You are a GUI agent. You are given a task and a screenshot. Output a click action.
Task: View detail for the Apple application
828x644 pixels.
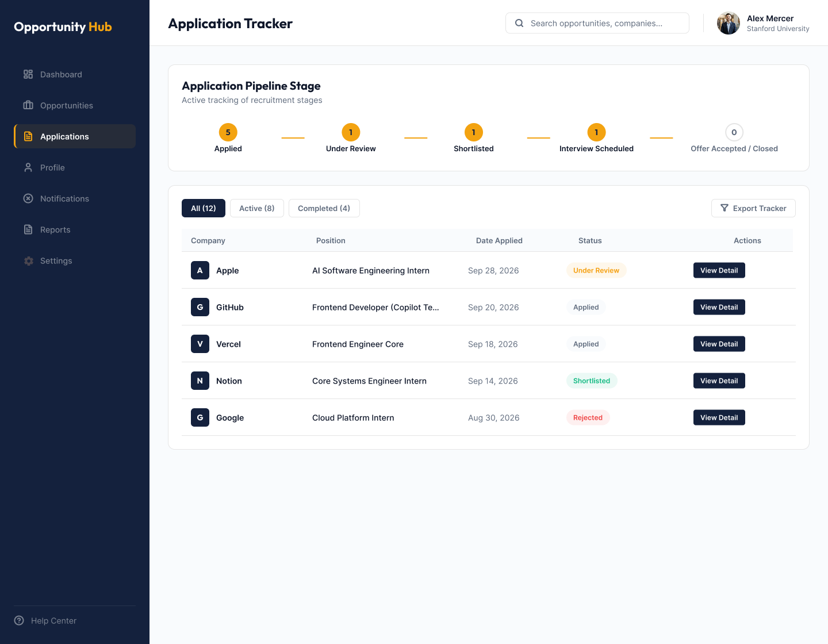pyautogui.click(x=719, y=270)
